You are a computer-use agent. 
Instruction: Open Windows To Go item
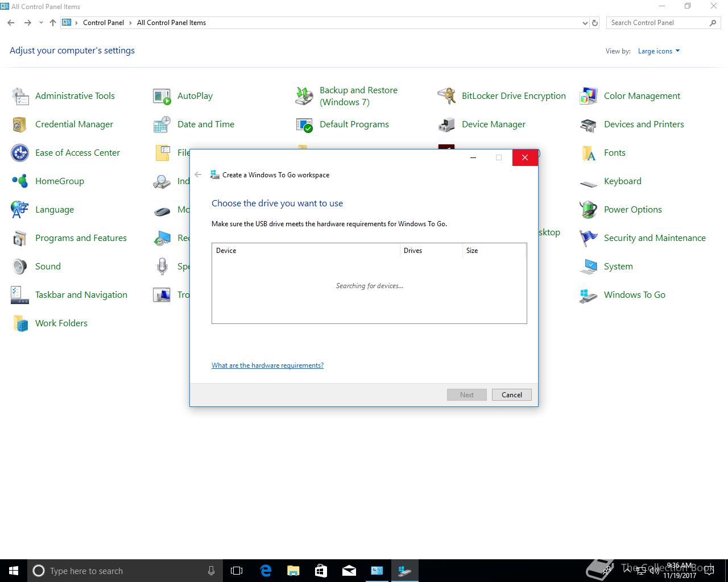pos(634,295)
